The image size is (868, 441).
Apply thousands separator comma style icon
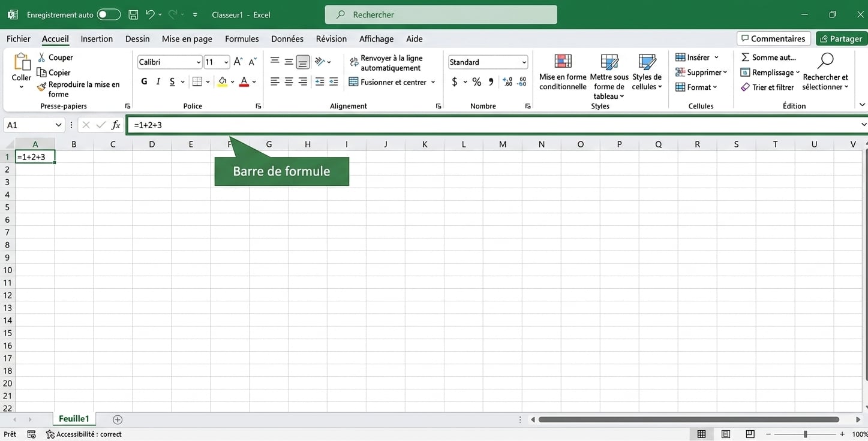(491, 81)
